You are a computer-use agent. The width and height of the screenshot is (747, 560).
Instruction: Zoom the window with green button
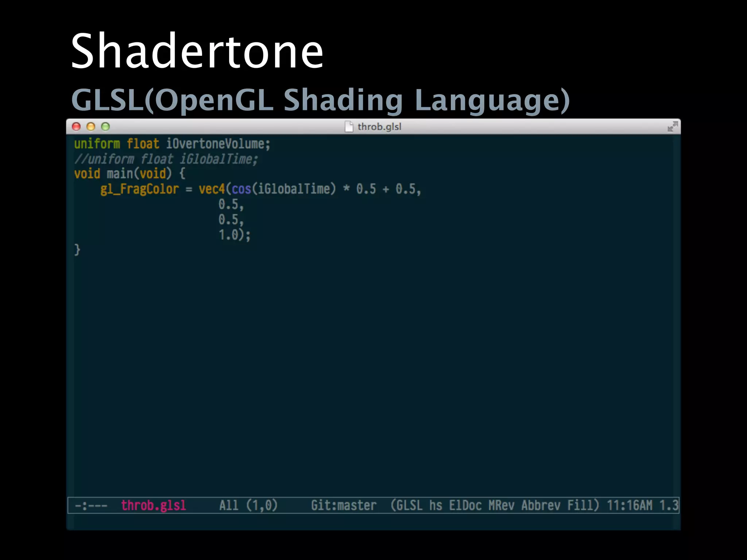tap(105, 127)
